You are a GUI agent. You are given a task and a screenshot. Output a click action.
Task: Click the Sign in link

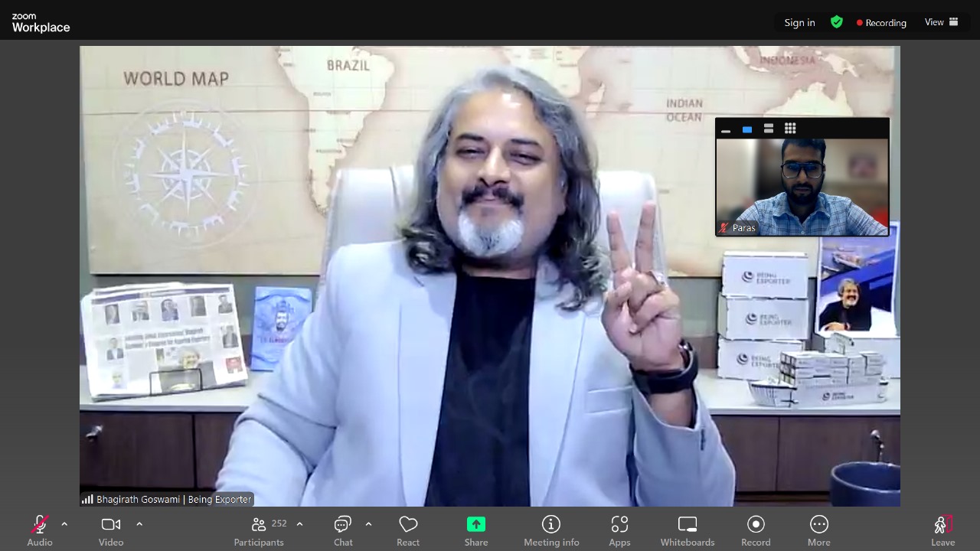(x=799, y=22)
